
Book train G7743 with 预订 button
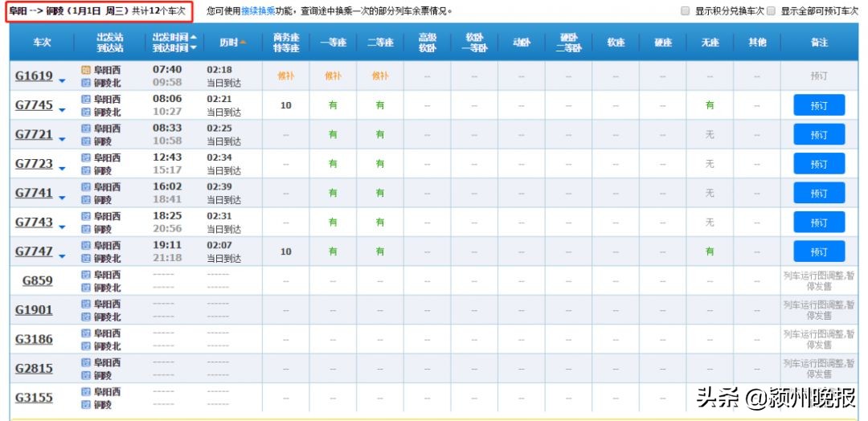point(819,223)
